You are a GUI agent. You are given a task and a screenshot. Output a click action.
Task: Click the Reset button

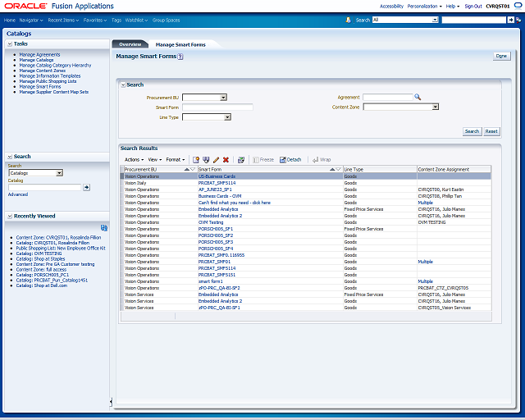pyautogui.click(x=491, y=131)
